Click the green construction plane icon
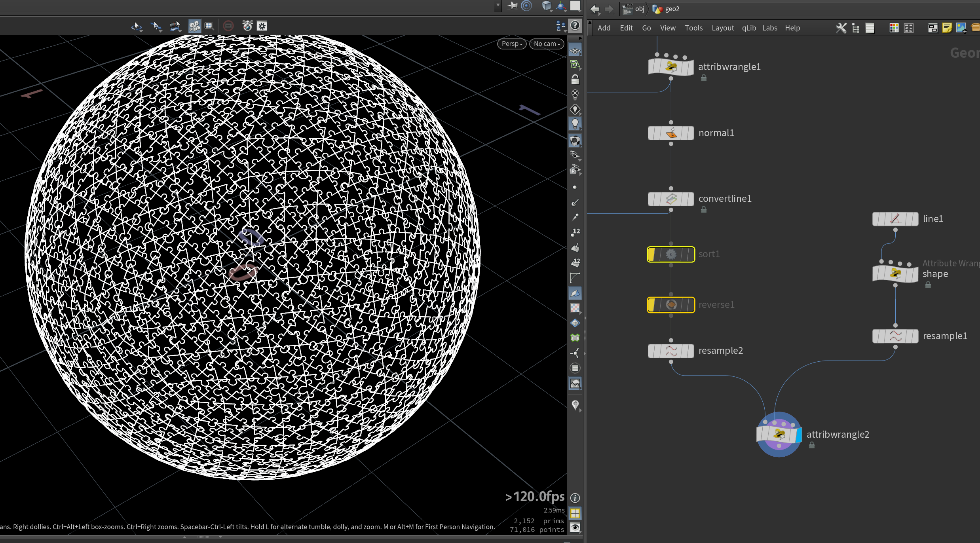Screen dimensions: 980x543 575,65
